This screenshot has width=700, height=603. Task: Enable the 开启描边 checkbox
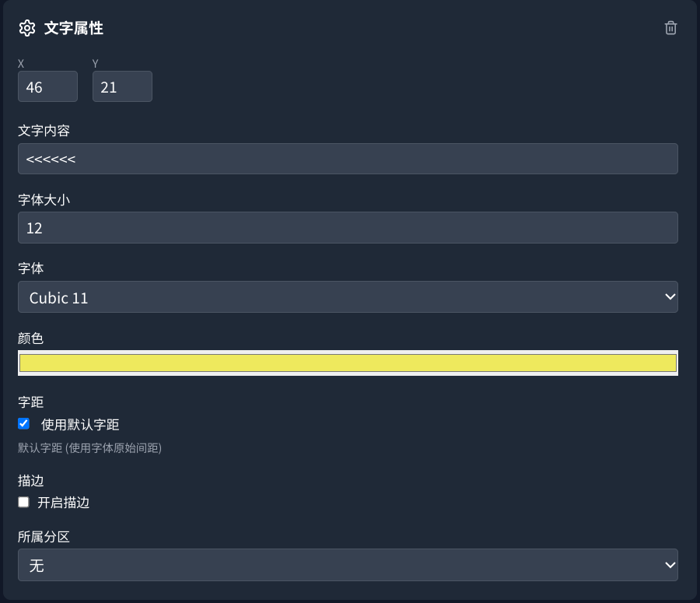click(24, 502)
